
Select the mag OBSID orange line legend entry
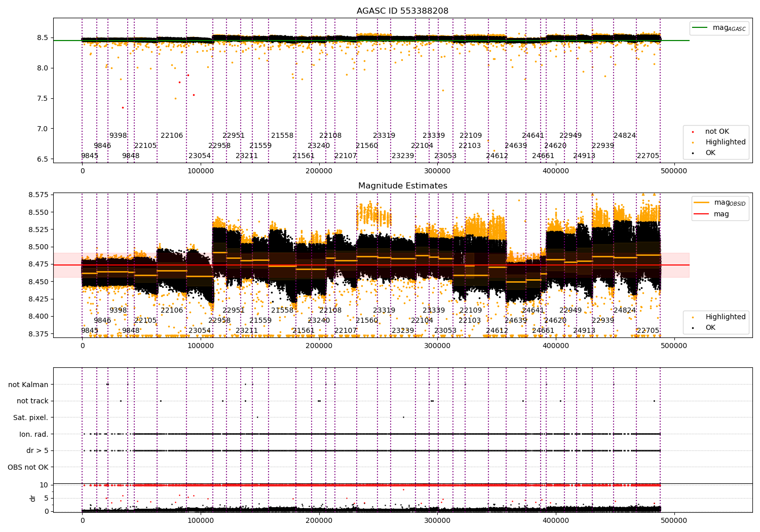coord(719,203)
